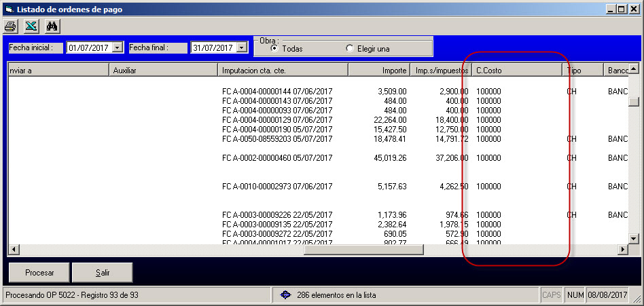The image size is (644, 306).
Task: Click the status bar list elements icon
Action: pyautogui.click(x=286, y=295)
